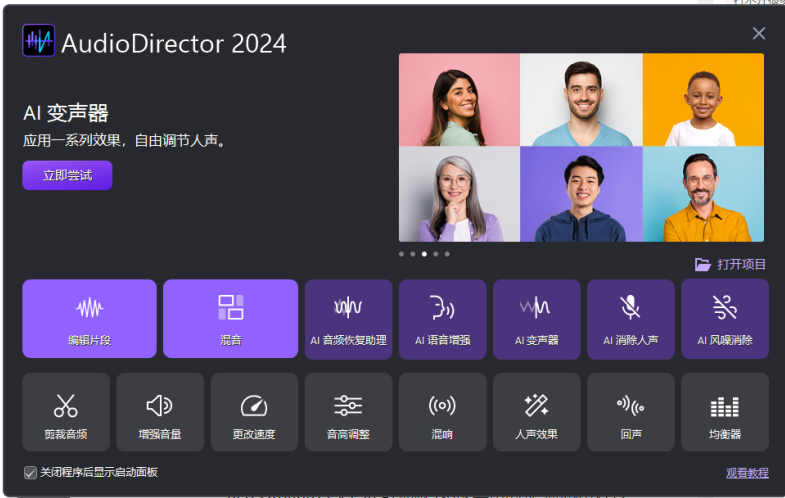Screen dimensions: 785x498
Task: Click the 打开项目 text label
Action: [741, 264]
